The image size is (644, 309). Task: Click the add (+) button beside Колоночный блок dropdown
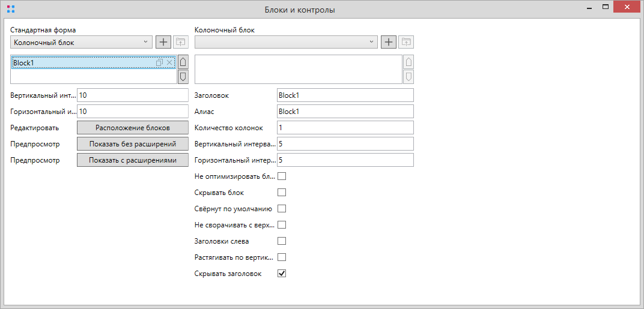(x=389, y=42)
